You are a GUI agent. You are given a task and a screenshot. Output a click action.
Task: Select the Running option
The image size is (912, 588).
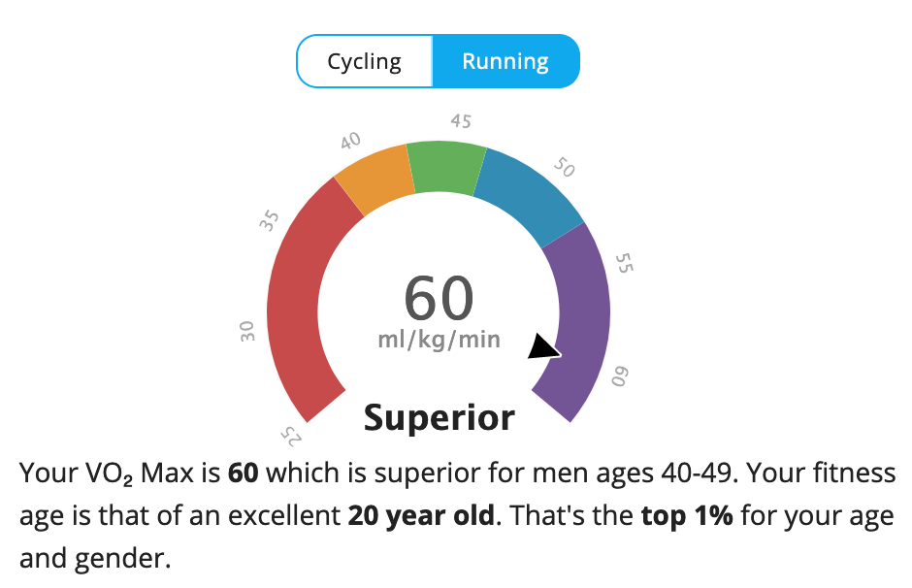[x=505, y=62]
